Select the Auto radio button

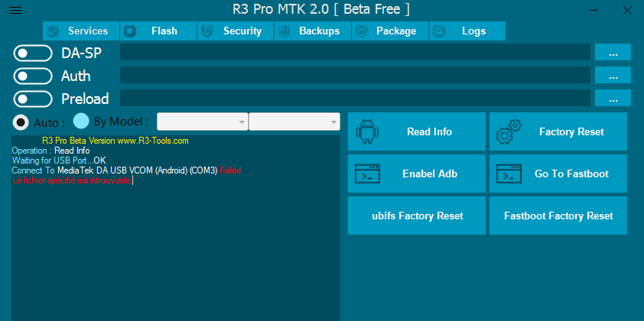(x=21, y=122)
